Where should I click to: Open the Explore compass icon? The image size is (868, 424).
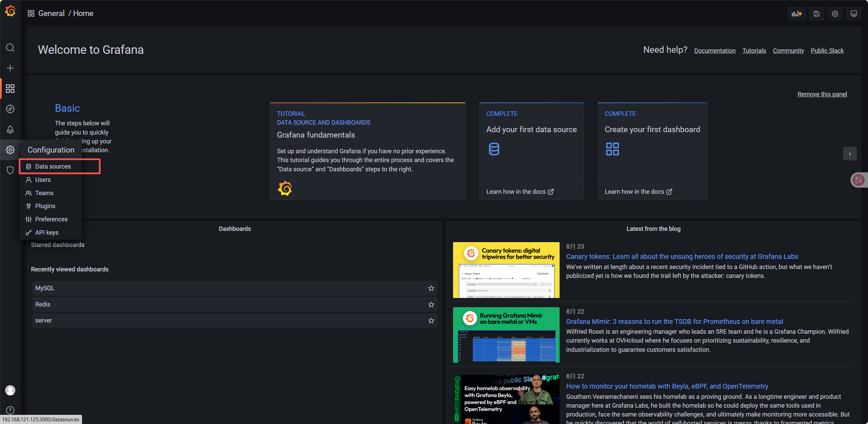(x=10, y=109)
